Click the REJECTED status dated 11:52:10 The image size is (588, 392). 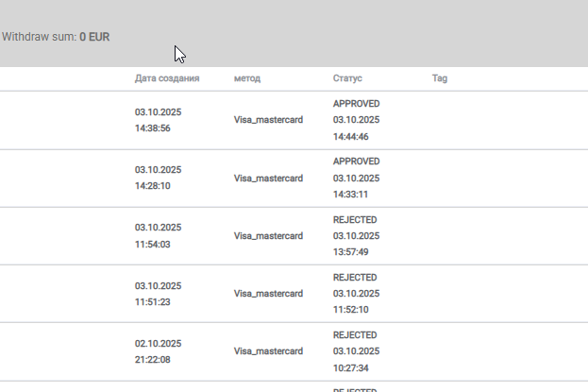point(355,278)
